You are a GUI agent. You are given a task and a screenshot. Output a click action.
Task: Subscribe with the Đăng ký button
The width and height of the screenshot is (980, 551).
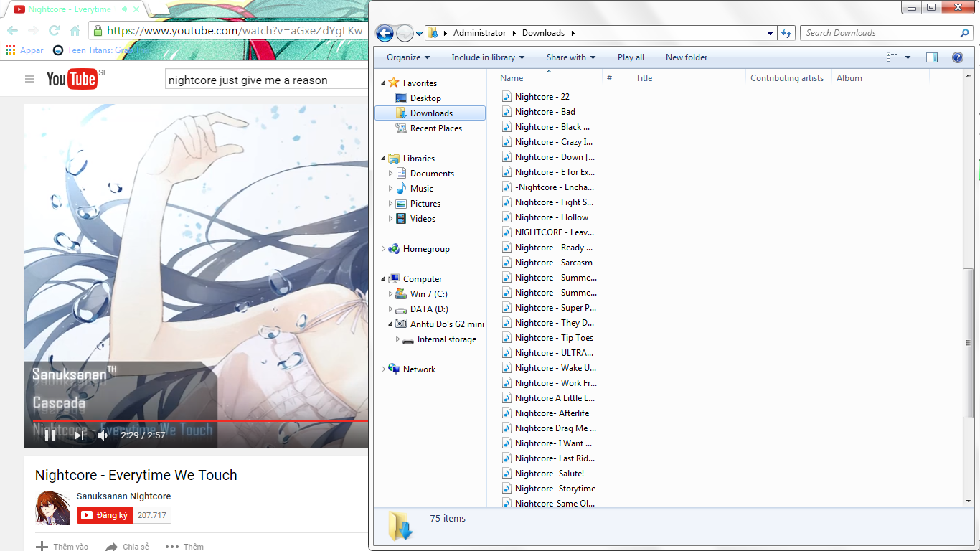pos(105,515)
